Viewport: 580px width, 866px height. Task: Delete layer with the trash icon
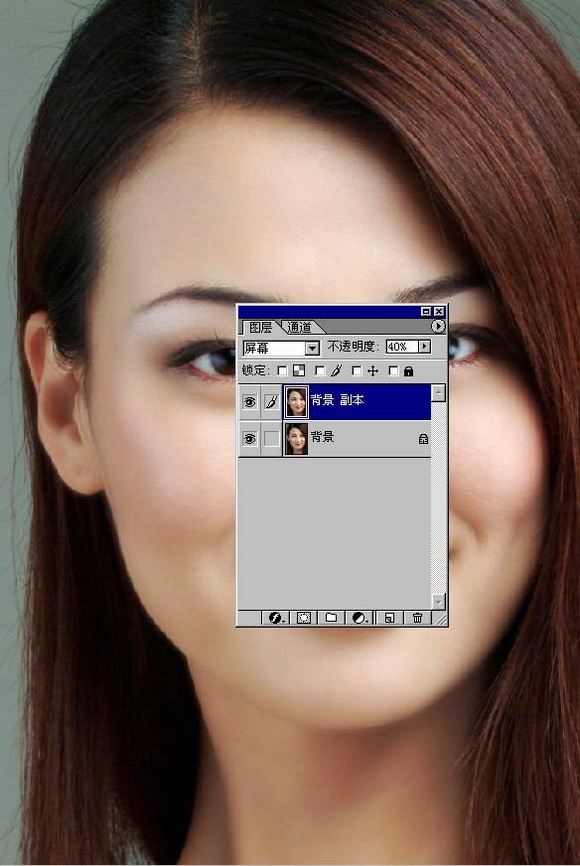tap(418, 618)
